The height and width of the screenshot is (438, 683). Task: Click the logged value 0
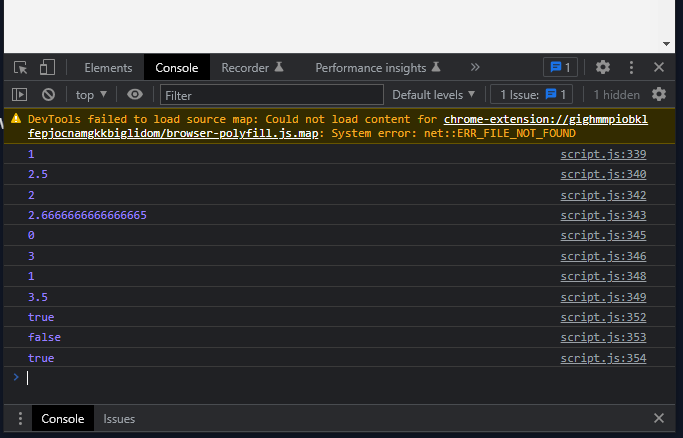pos(31,235)
